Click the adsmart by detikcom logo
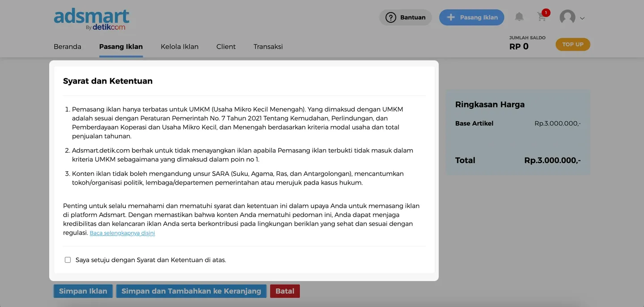 coord(91,20)
